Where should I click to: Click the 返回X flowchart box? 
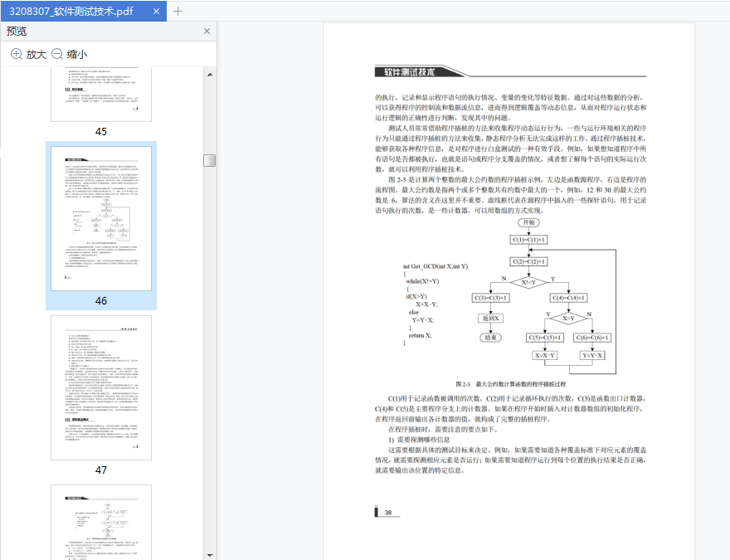point(491,319)
